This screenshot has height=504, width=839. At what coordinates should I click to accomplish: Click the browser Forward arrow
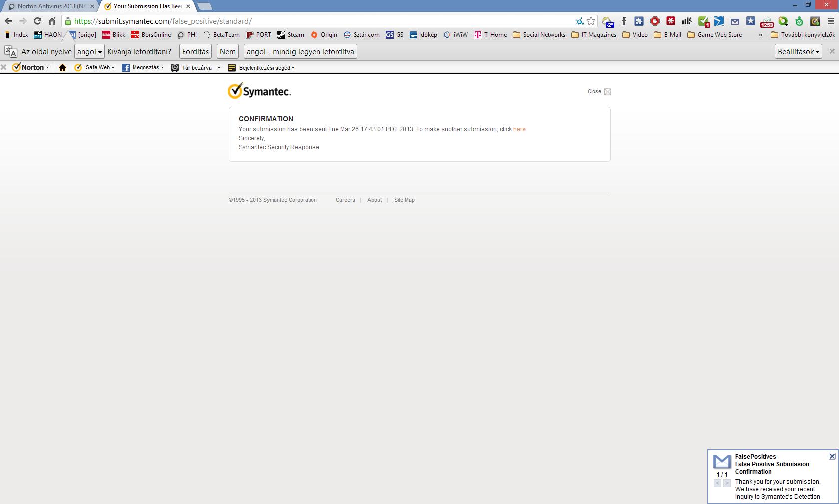point(23,21)
